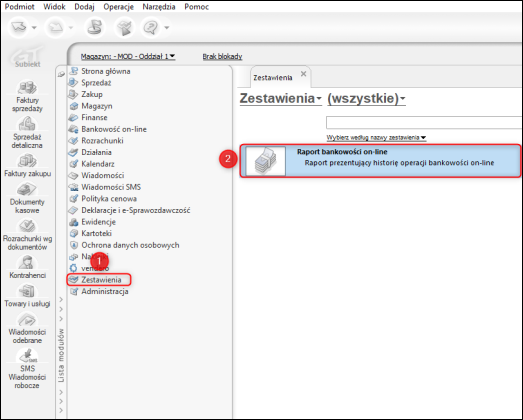The width and height of the screenshot is (523, 420).
Task: Click the Brak blokady link
Action: (x=222, y=56)
